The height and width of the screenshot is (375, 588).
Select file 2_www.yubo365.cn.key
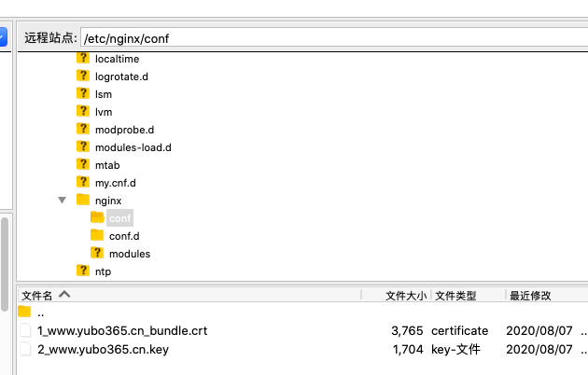pyautogui.click(x=103, y=350)
